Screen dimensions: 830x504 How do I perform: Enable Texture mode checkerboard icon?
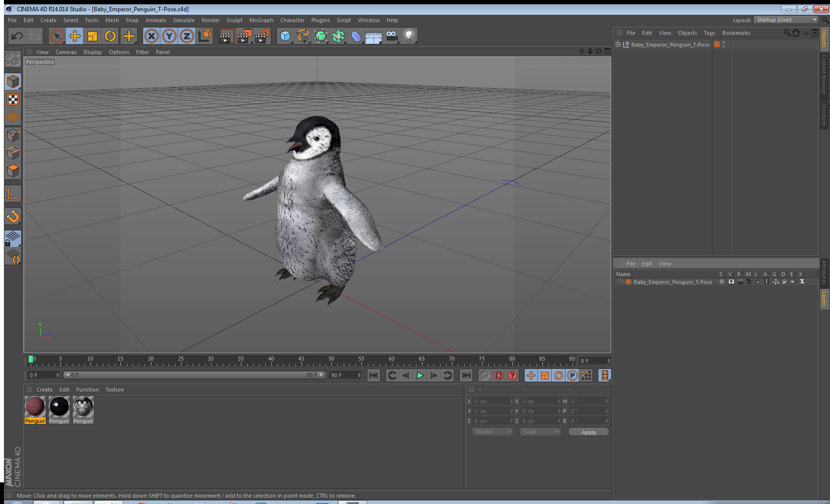pos(13,100)
